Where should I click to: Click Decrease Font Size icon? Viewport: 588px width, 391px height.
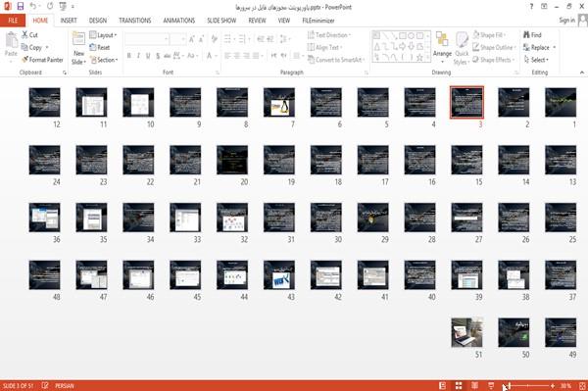tap(201, 39)
